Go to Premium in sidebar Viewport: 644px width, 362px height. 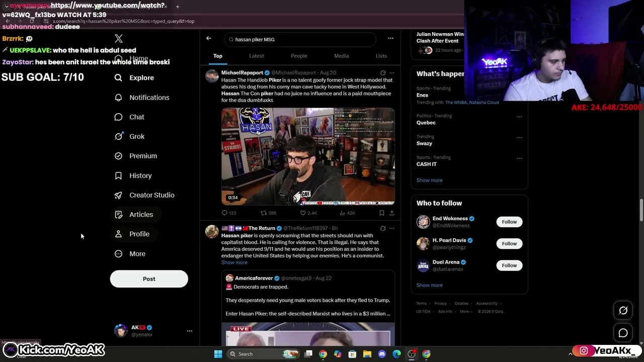pos(136,156)
